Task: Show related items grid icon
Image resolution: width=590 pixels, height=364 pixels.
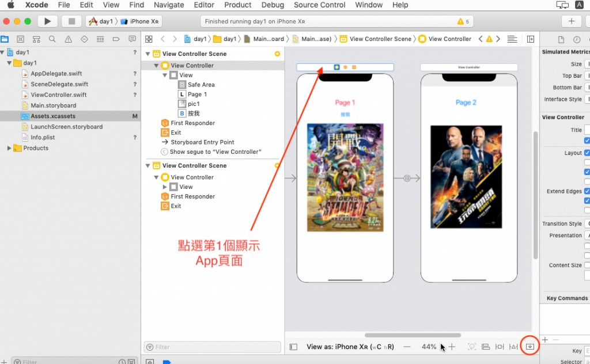Action: 149,39
